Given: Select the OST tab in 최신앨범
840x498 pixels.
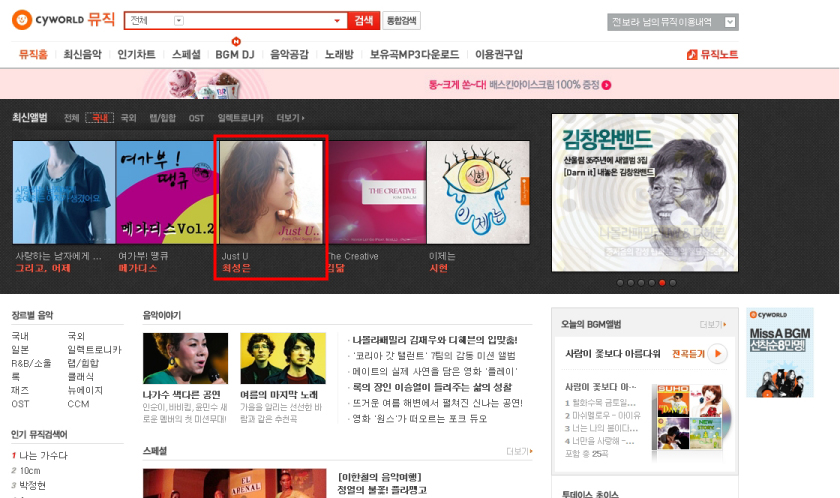Looking at the screenshot, I should click(196, 118).
